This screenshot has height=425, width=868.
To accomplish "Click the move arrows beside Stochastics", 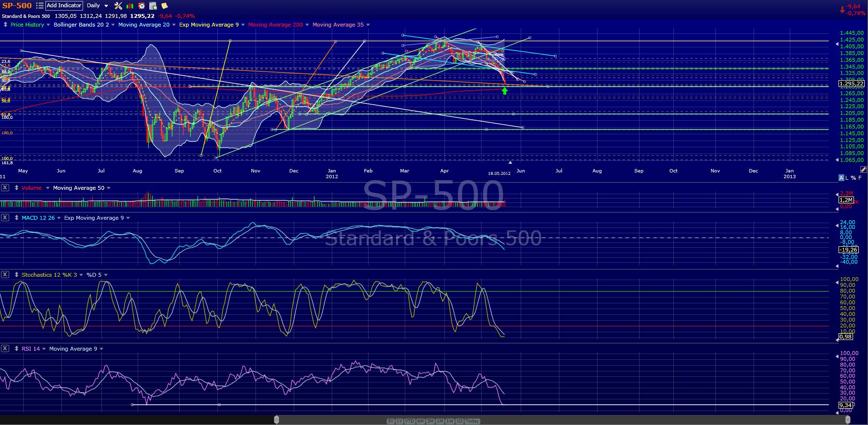I will 16,275.
